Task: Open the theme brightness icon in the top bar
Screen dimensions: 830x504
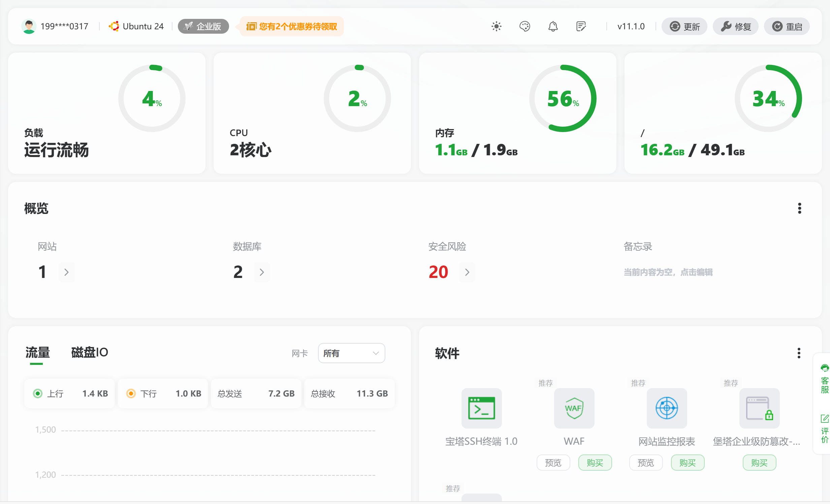Action: pos(496,26)
